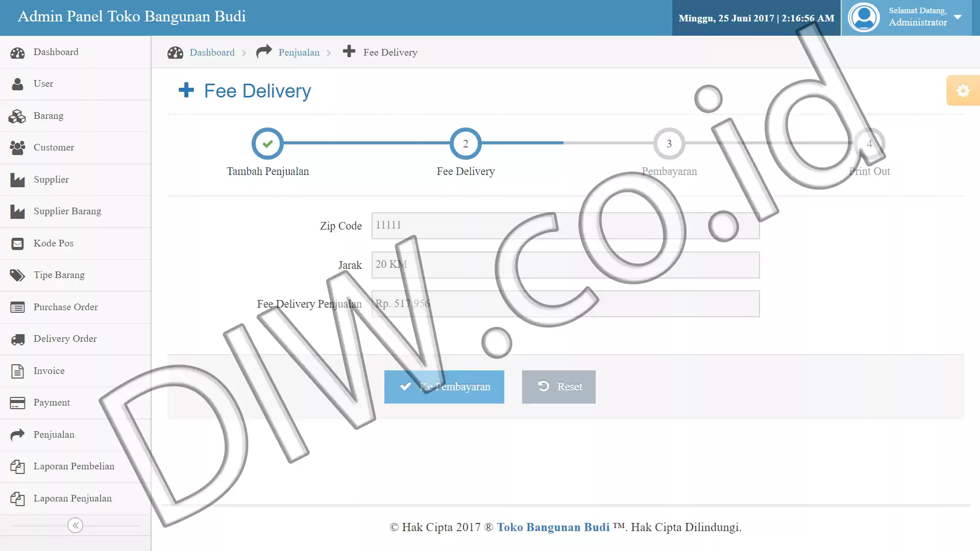Click the Tipe Barang tags icon
This screenshot has width=980, height=551.
point(17,275)
